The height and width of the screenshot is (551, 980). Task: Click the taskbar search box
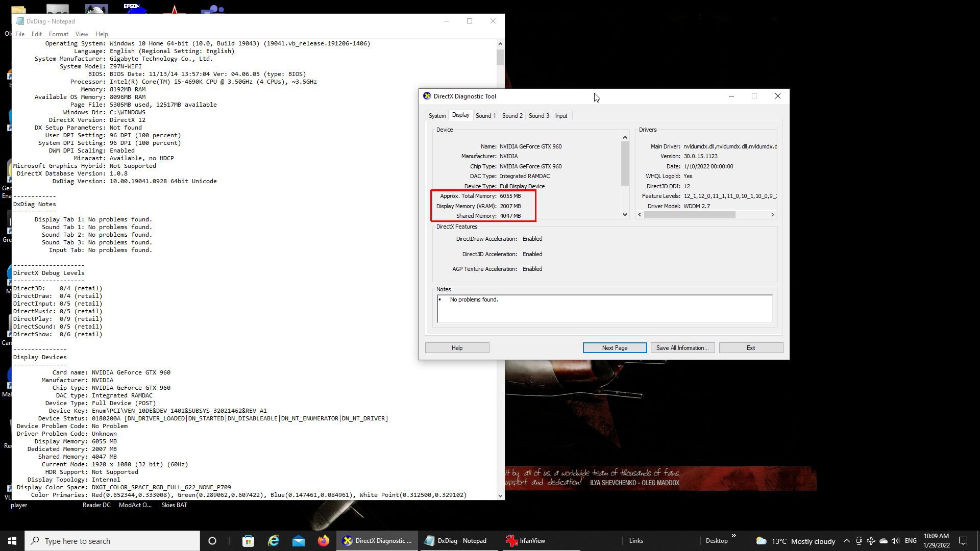pos(112,541)
